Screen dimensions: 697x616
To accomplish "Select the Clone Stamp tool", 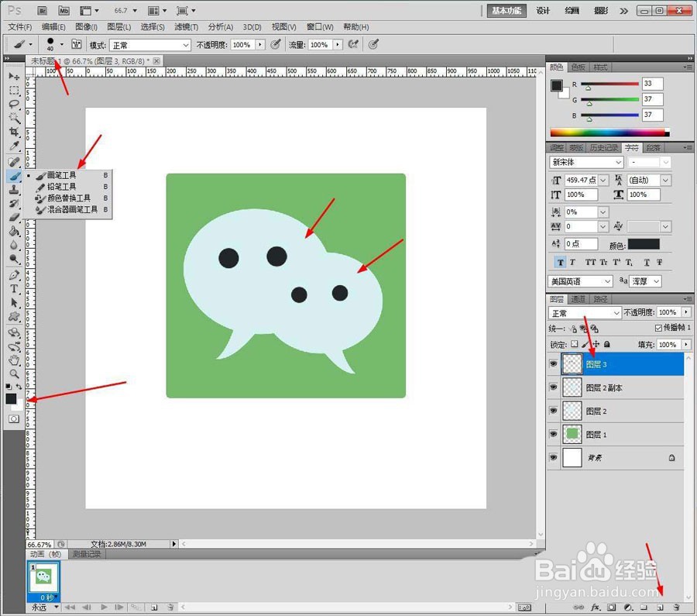I will (14, 190).
